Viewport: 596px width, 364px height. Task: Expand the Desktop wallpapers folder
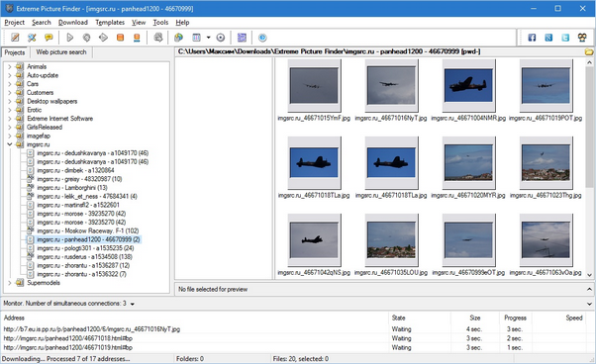(10, 101)
